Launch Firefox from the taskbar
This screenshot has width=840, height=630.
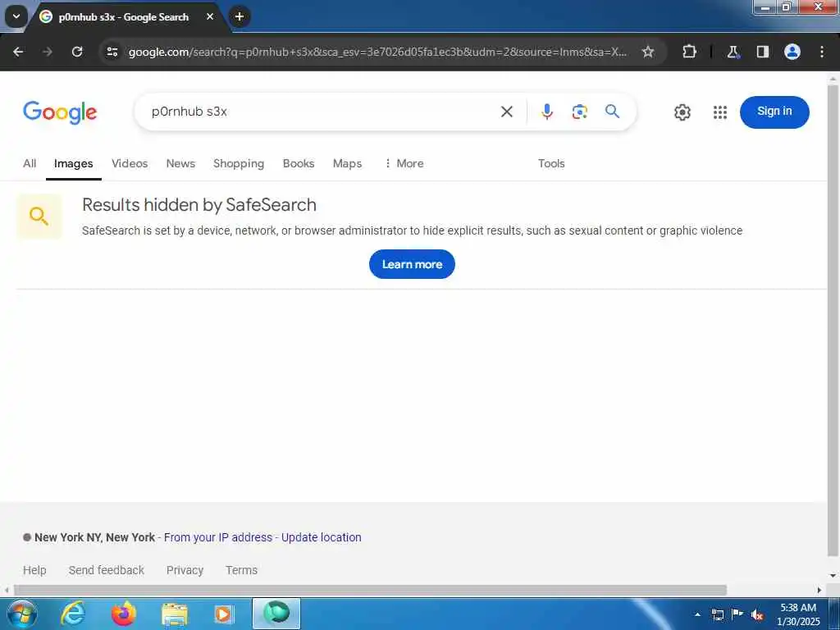coord(124,614)
